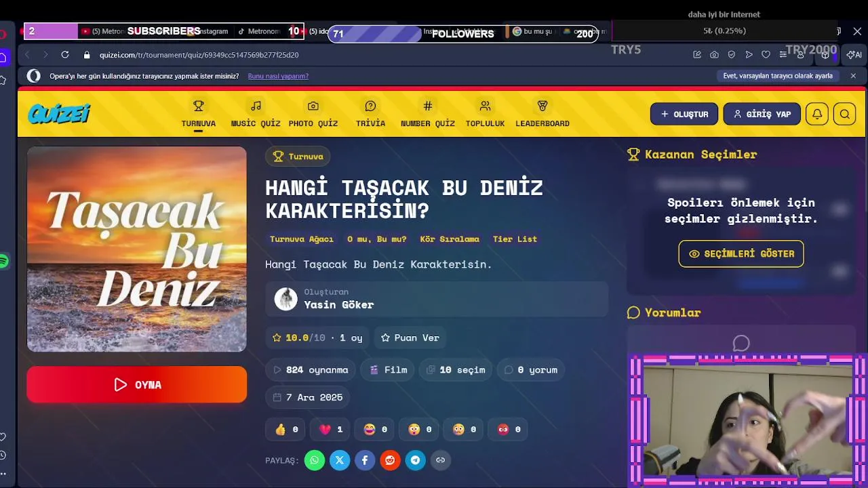Select the O mu, Bu mu? mode
Image resolution: width=868 pixels, height=488 pixels.
click(x=377, y=239)
